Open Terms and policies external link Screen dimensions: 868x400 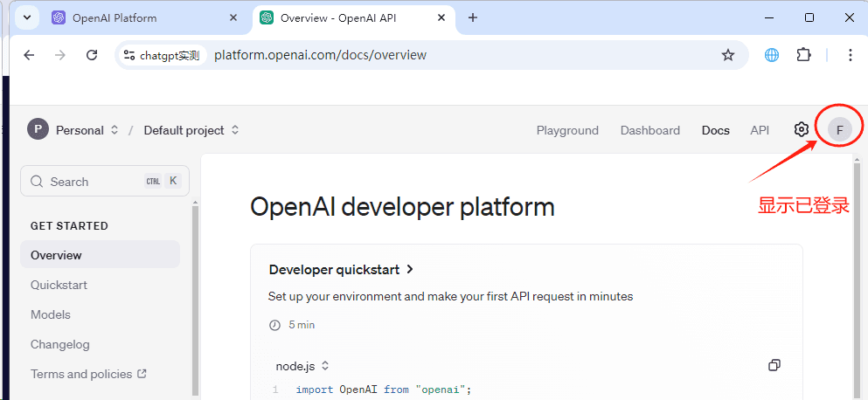(88, 374)
